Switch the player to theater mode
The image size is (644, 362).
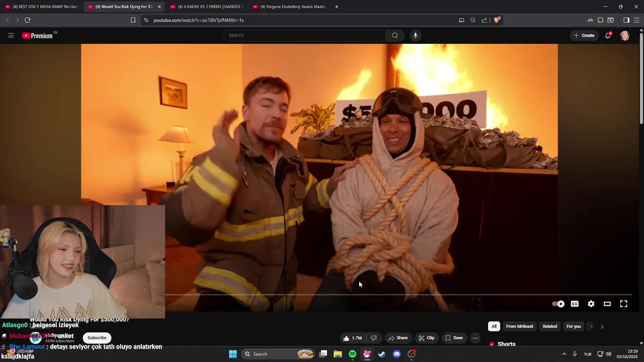coord(607,304)
